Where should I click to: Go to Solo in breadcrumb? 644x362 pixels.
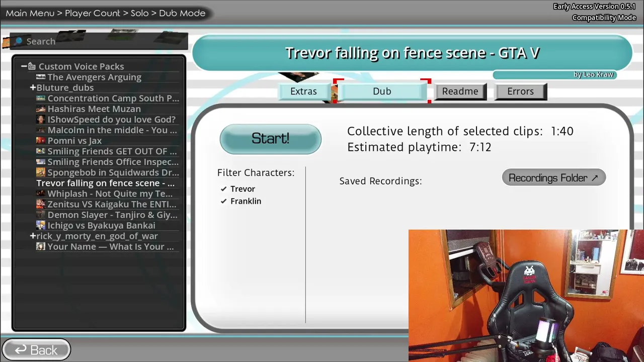click(x=139, y=13)
